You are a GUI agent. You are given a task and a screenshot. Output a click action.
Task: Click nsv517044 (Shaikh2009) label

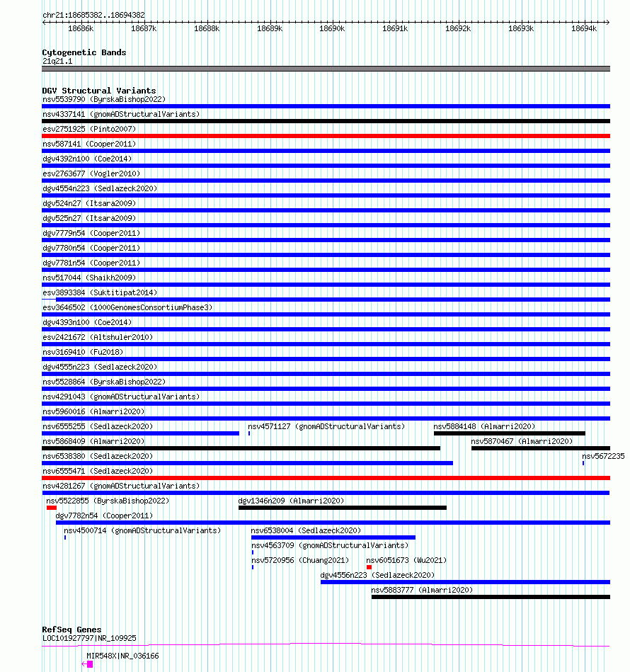pos(89,278)
